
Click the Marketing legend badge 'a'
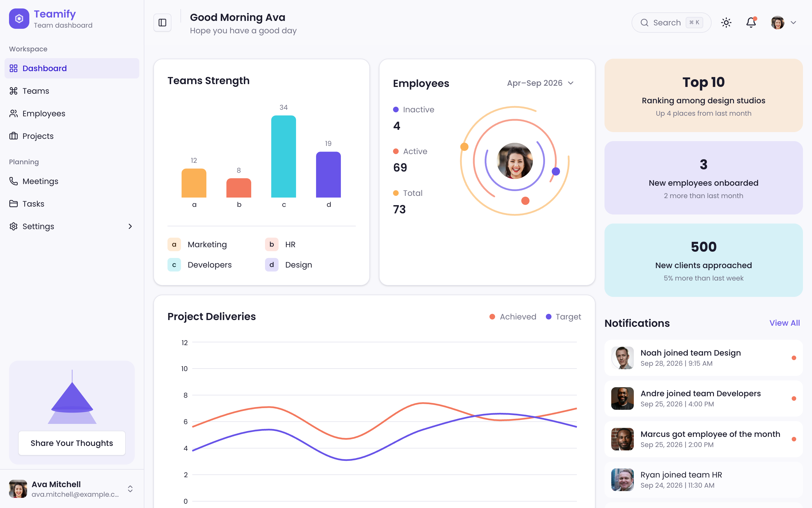pyautogui.click(x=174, y=244)
